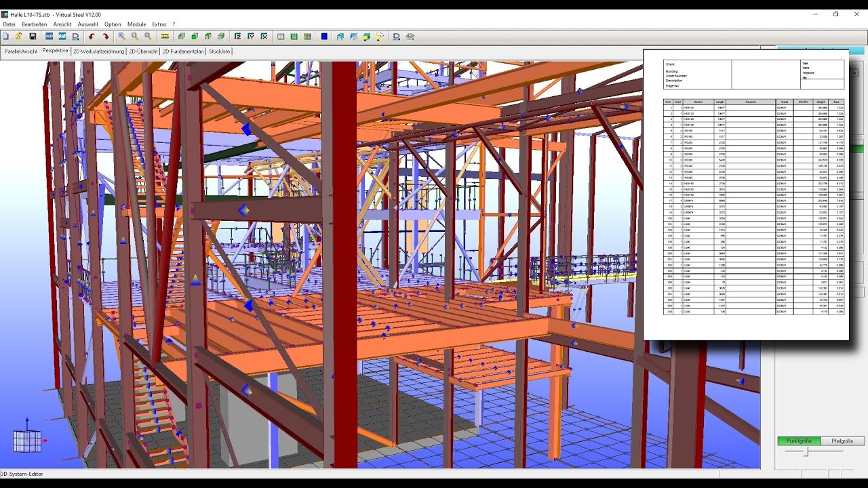Switch to the Parallel-Ansicht tab
Image resolution: width=868 pixels, height=488 pixels.
[20, 52]
